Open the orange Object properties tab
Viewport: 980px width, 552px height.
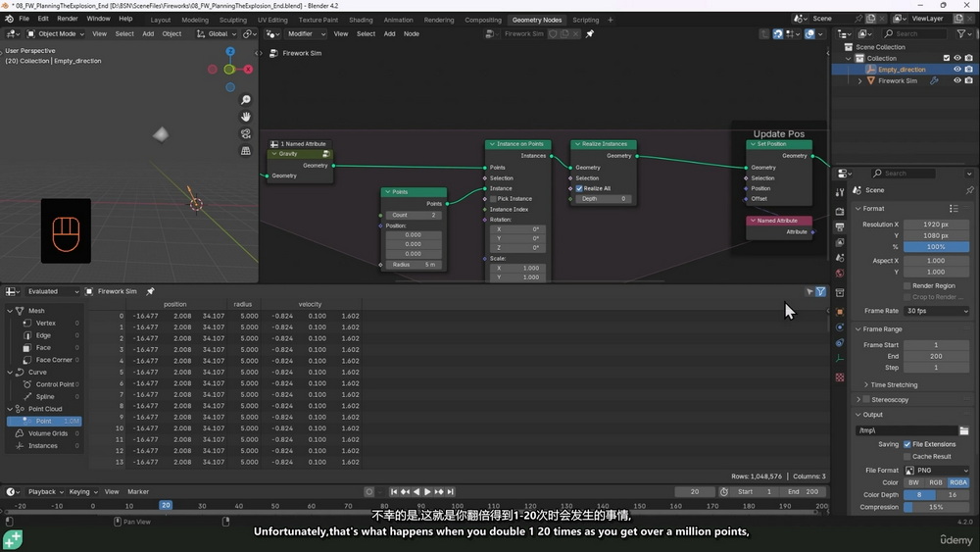(840, 312)
